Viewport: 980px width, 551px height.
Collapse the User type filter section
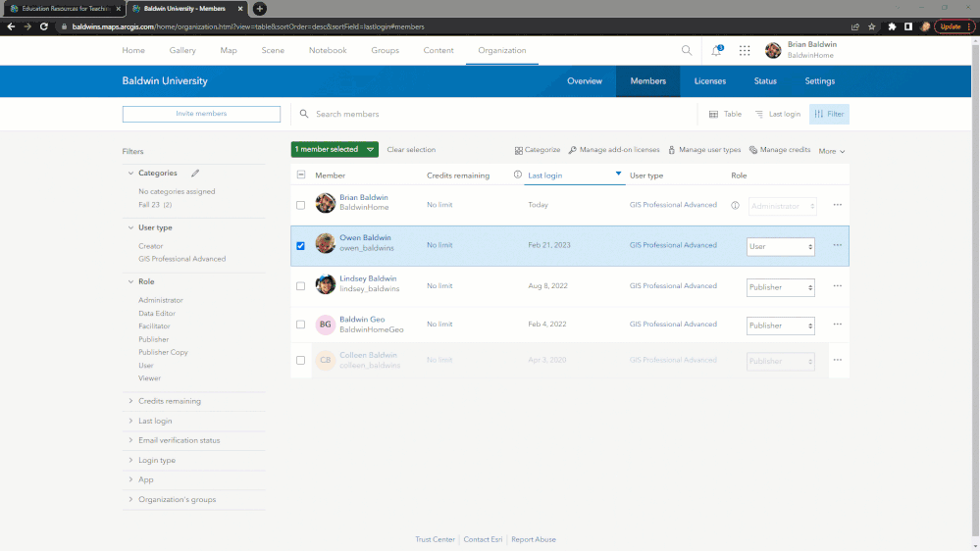pyautogui.click(x=130, y=227)
